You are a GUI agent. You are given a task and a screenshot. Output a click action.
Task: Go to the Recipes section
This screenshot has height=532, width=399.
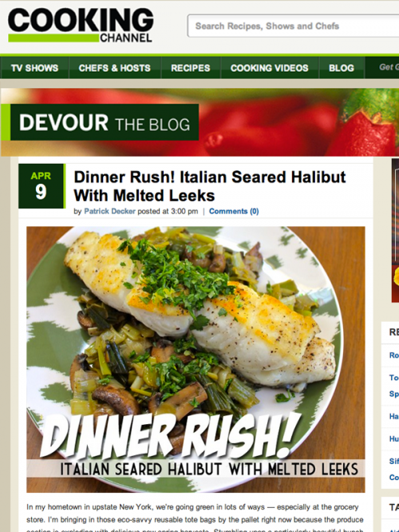point(191,68)
